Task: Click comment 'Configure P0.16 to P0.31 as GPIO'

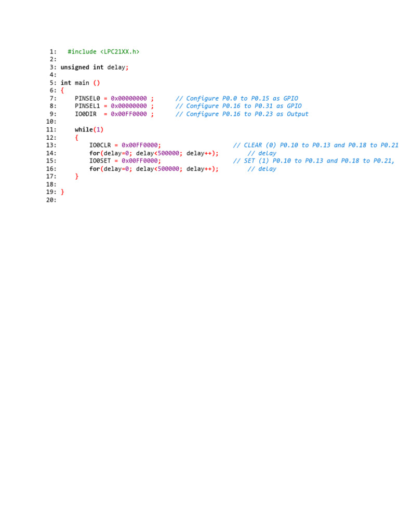Action: [x=238, y=106]
